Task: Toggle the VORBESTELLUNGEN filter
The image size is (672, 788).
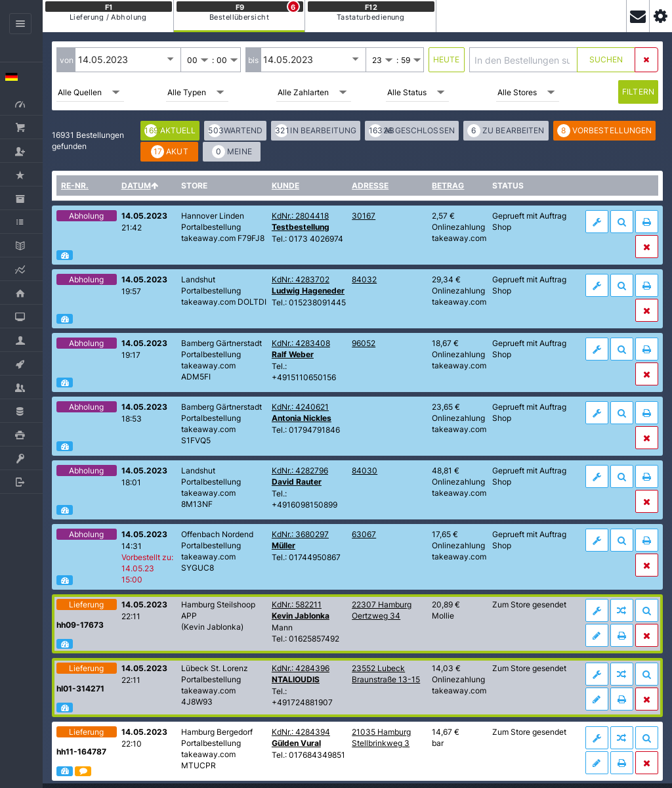Action: point(604,131)
